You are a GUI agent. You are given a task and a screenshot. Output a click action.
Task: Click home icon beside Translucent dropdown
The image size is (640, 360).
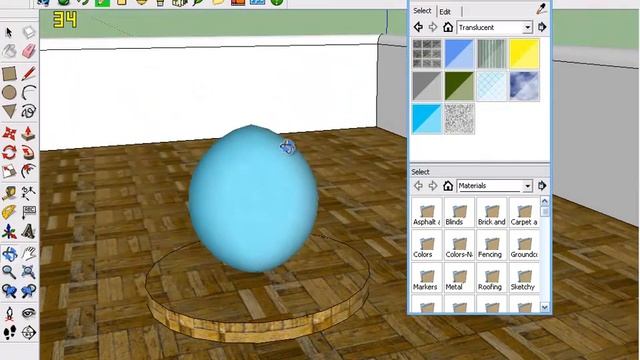click(x=448, y=27)
